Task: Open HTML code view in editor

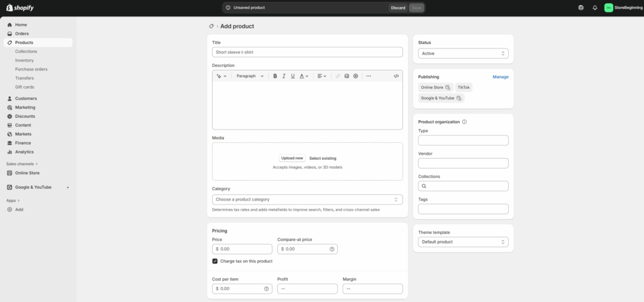Action: coord(396,76)
